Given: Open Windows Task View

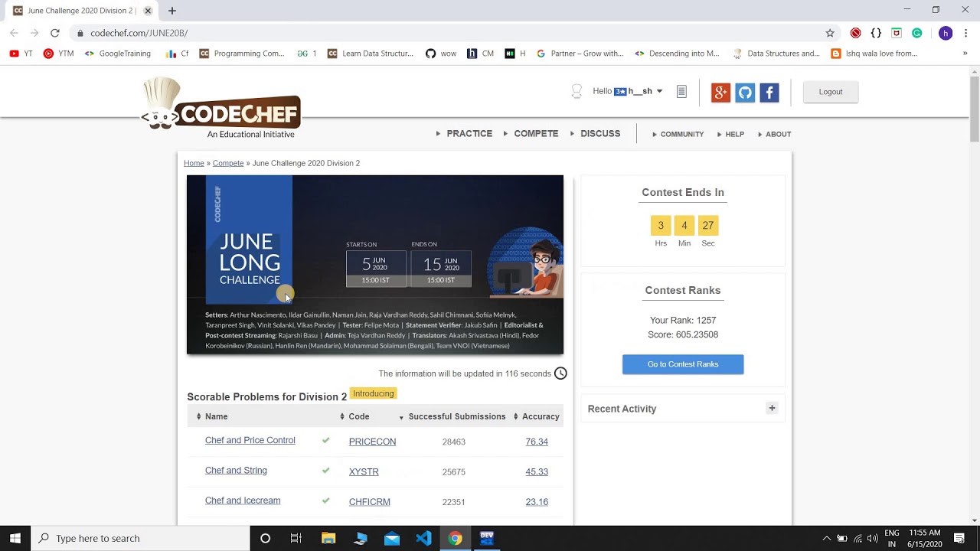Looking at the screenshot, I should [x=296, y=538].
